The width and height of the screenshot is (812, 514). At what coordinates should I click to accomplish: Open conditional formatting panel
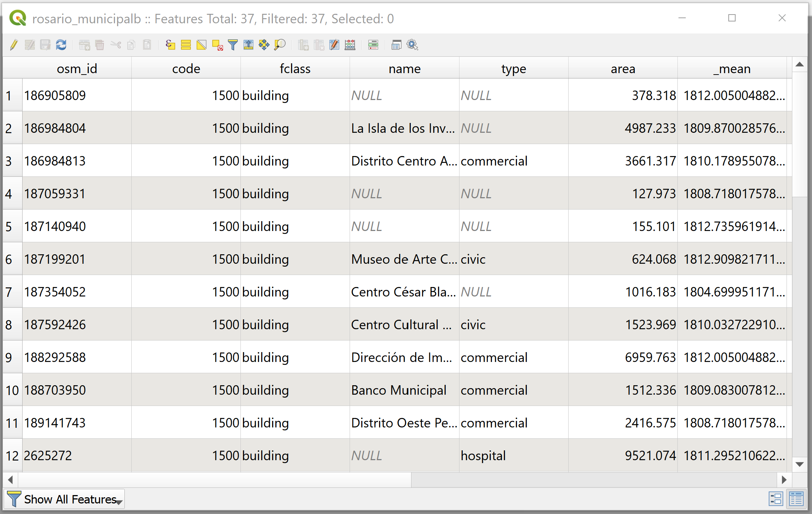373,45
